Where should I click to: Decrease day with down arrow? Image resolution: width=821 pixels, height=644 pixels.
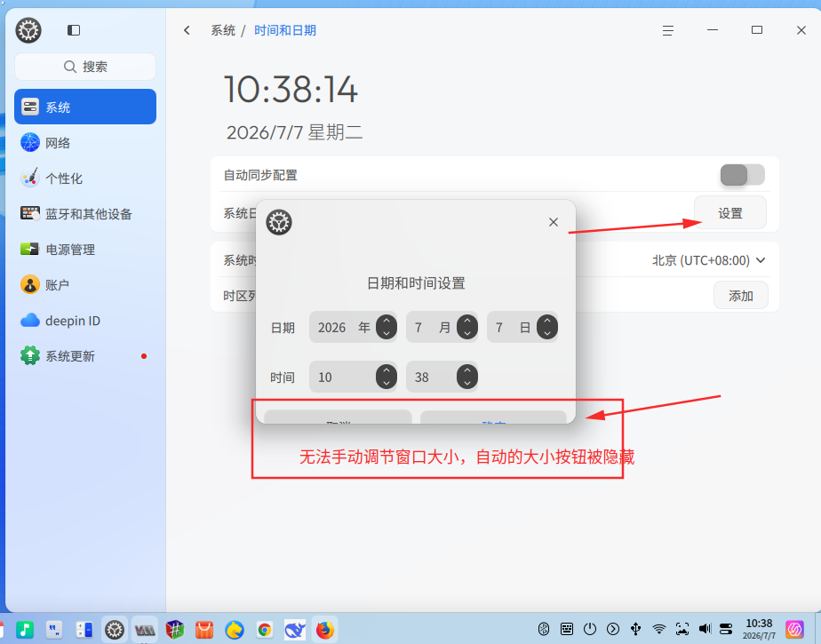[547, 333]
